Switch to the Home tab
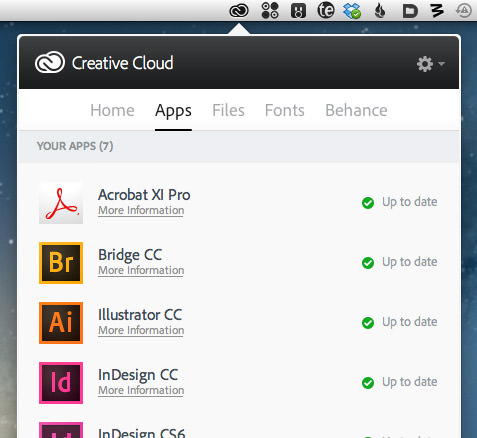Image resolution: width=477 pixels, height=438 pixels. point(112,110)
